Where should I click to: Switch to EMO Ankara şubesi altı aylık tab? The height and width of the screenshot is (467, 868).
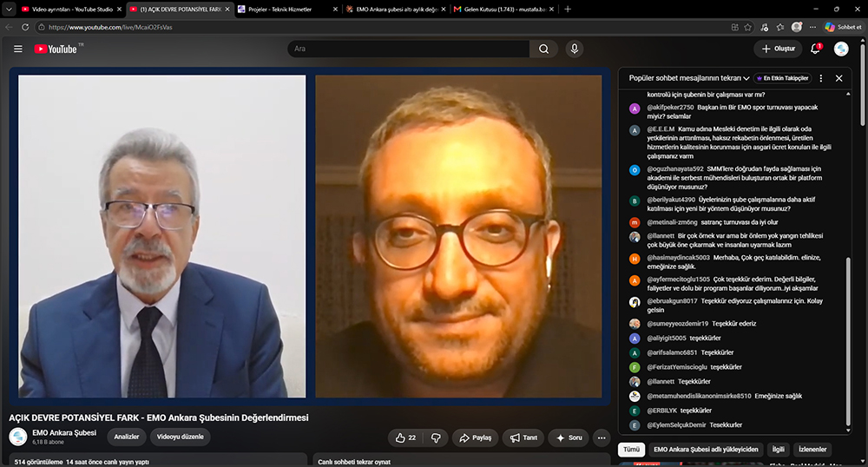[x=396, y=10]
